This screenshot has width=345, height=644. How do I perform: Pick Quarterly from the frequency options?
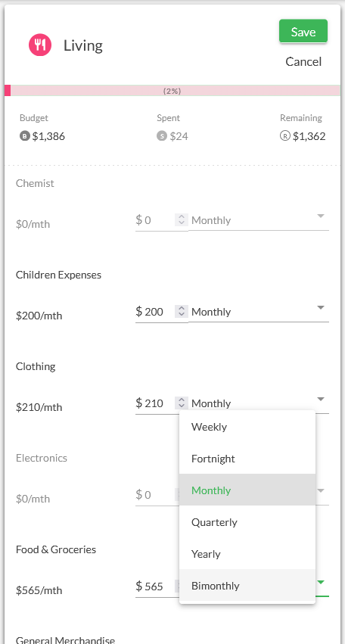point(247,522)
